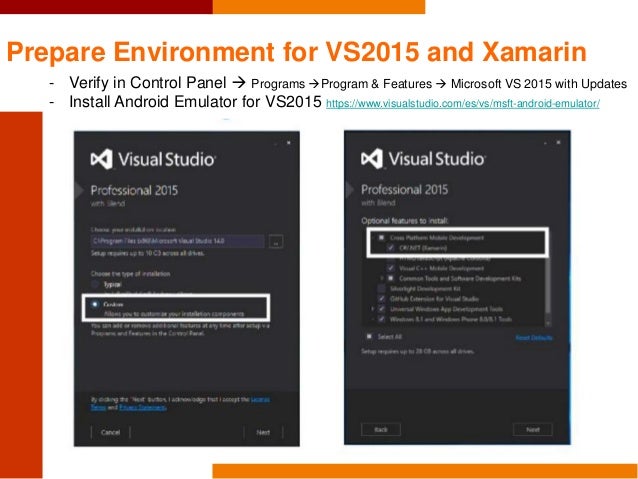Toggle the C#/.NET (Xamarin) checkbox
The width and height of the screenshot is (638, 479).
coord(391,247)
